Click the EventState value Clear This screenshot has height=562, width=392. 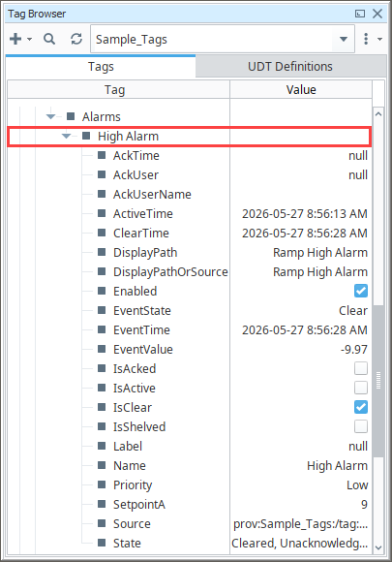click(353, 311)
